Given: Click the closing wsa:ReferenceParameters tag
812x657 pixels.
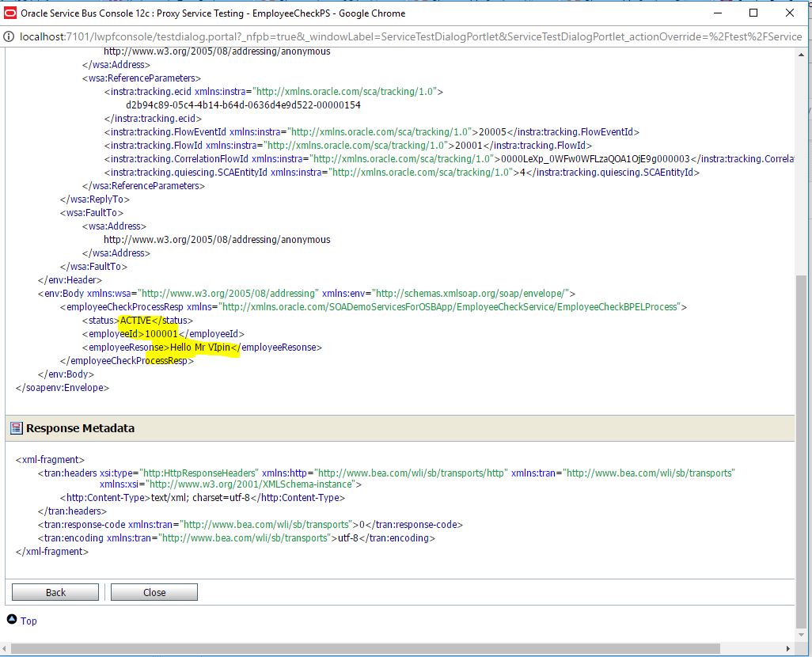Looking at the screenshot, I should point(143,186).
